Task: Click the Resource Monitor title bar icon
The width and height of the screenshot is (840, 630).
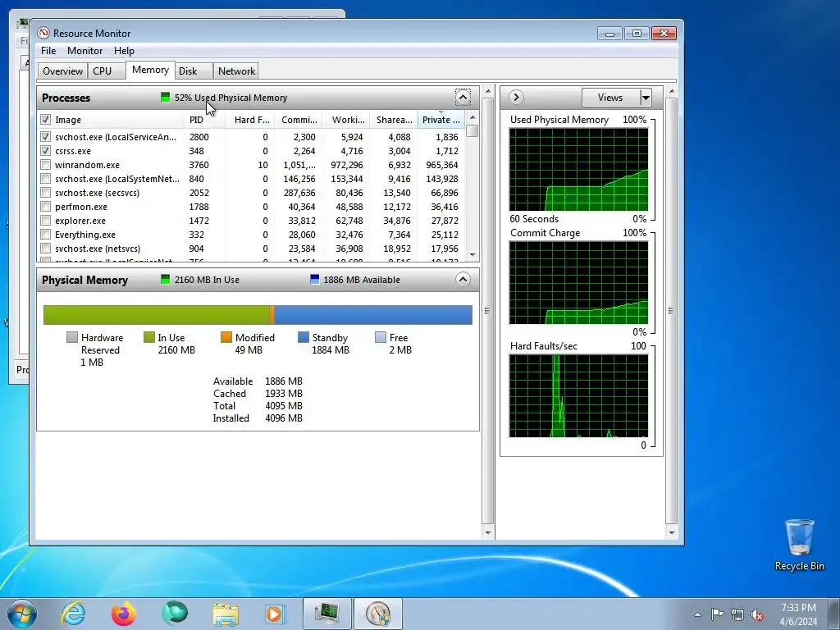Action: pyautogui.click(x=43, y=33)
